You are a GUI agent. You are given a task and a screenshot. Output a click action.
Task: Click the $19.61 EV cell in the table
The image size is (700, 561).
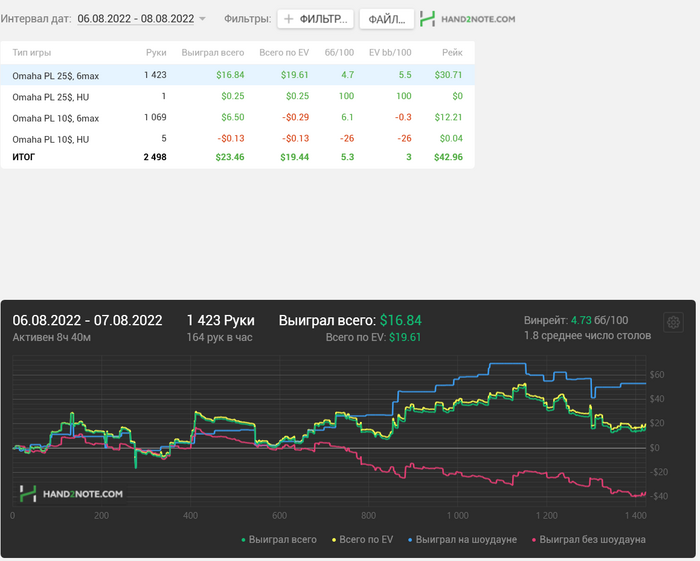click(x=295, y=75)
